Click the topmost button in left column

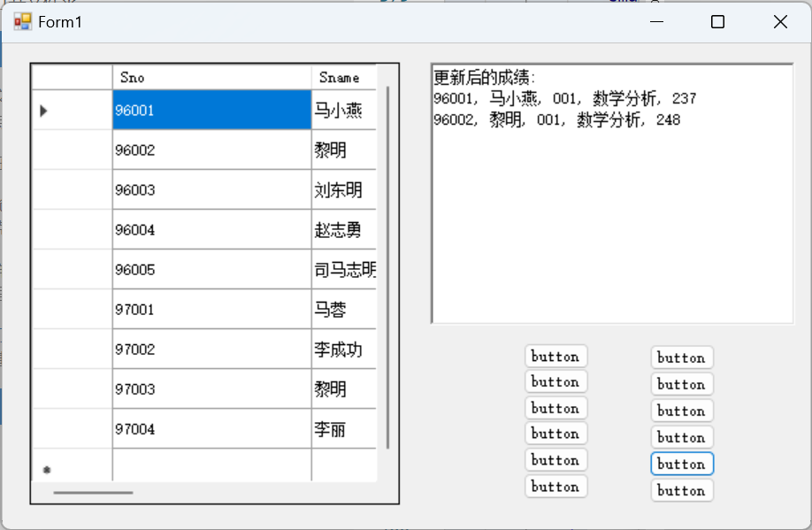pos(555,356)
